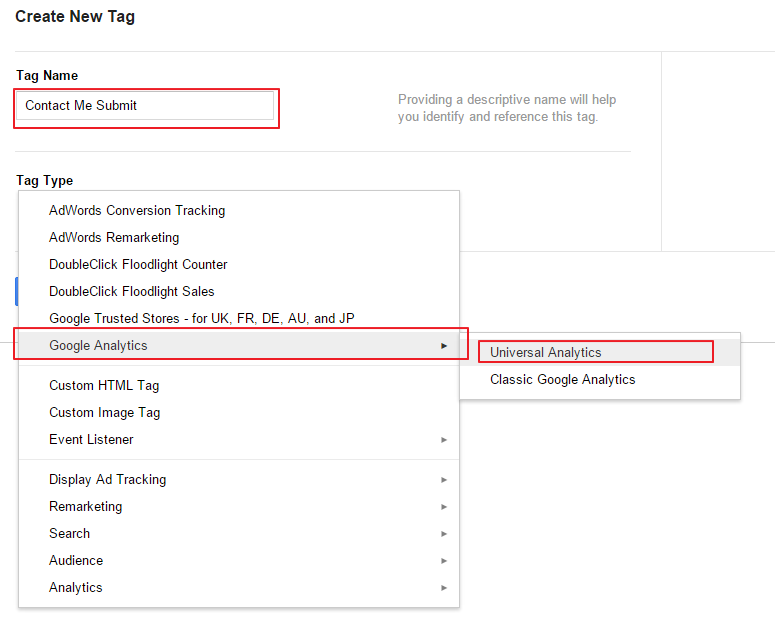Click the arrow beside Event Listener
Image resolution: width=775 pixels, height=627 pixels.
click(x=444, y=440)
